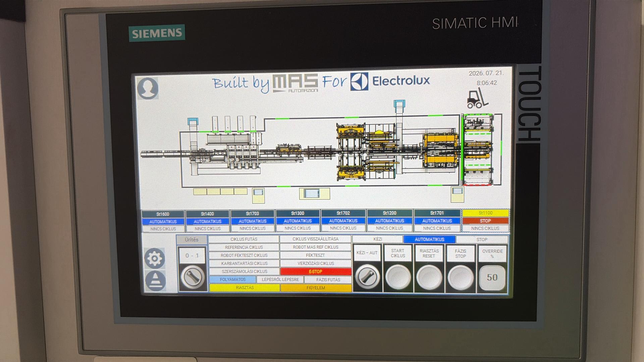Image resolution: width=644 pixels, height=362 pixels.
Task: Tap the CIKLUS VISSZAÁLLÍTÁSA indicator
Action: 316,239
